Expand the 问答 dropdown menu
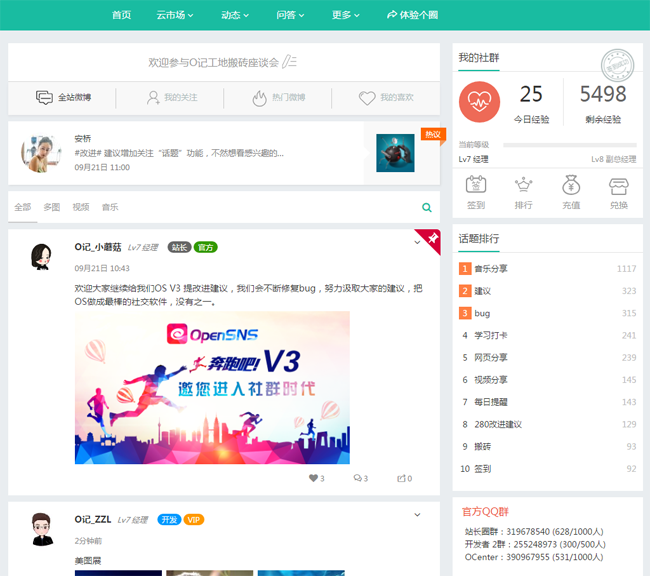 coord(290,15)
